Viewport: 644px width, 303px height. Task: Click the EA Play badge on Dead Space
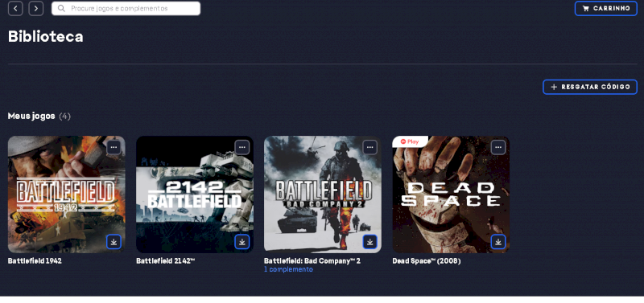pyautogui.click(x=410, y=141)
